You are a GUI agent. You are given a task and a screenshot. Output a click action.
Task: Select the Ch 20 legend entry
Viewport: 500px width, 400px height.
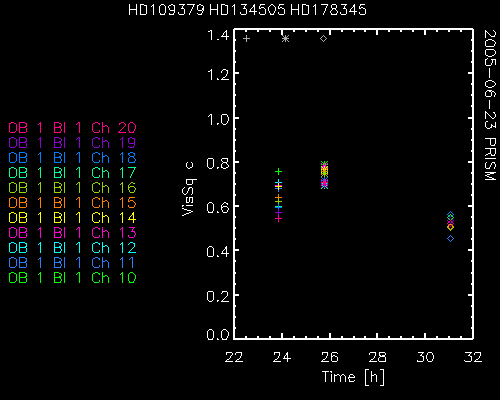pos(72,128)
